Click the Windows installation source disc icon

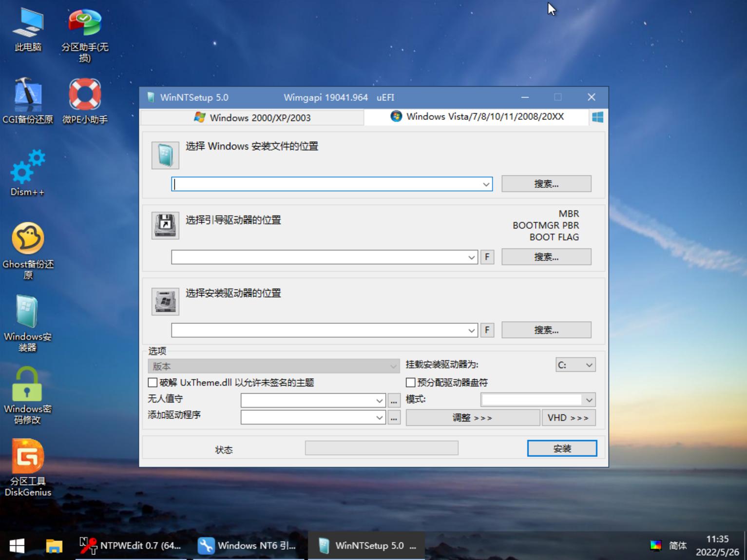tap(165, 154)
